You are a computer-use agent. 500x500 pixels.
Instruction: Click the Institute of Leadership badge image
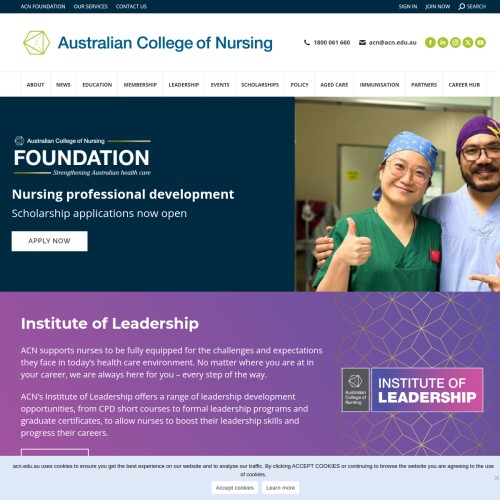point(412,390)
